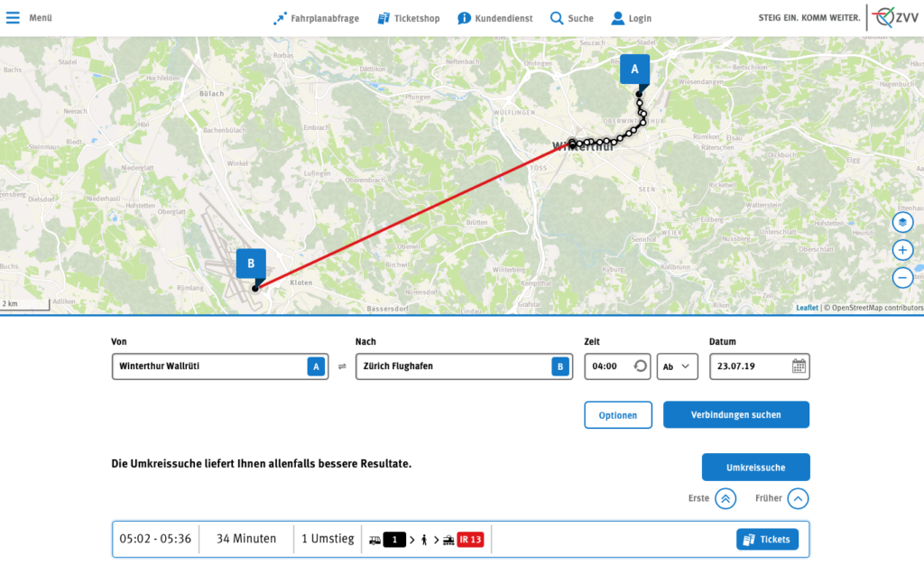Image resolution: width=924 pixels, height=565 pixels.
Task: Edit the Datum field 23.07.19
Action: click(x=759, y=366)
